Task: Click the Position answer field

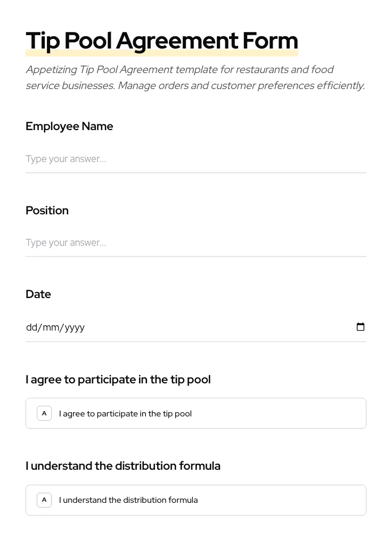Action: click(160, 243)
